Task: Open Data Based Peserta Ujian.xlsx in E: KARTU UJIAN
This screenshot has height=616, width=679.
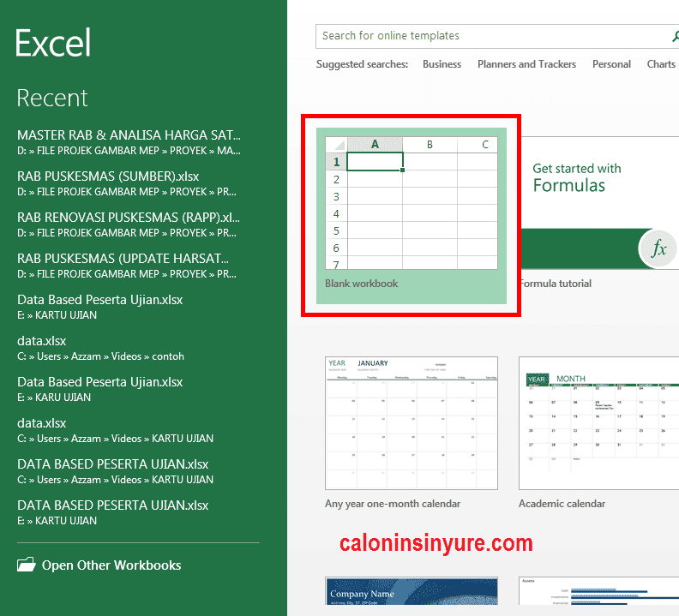Action: (100, 307)
